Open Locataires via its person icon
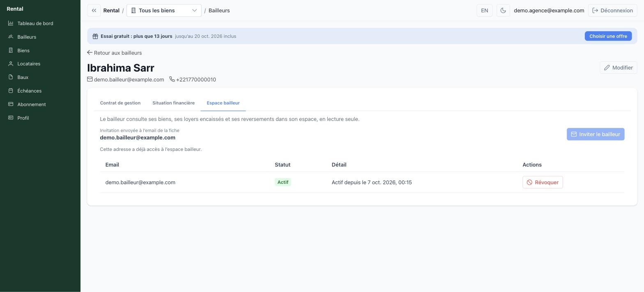This screenshot has height=292, width=644. pyautogui.click(x=11, y=64)
